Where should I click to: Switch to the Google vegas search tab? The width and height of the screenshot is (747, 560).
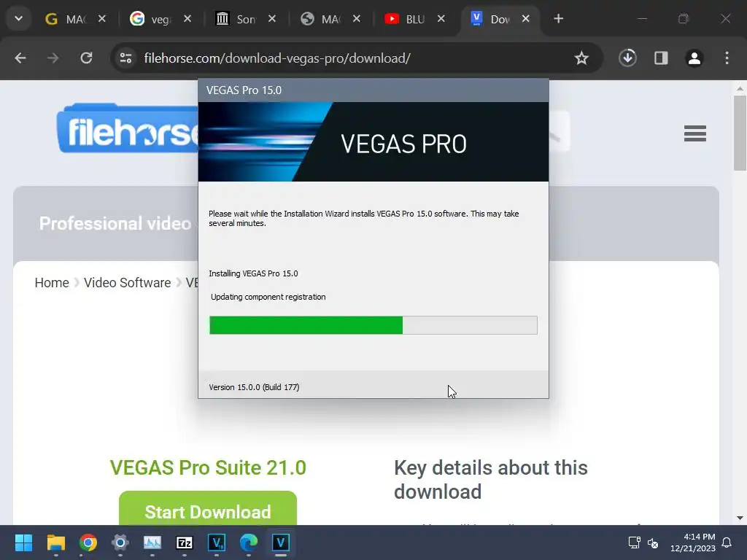click(x=152, y=19)
